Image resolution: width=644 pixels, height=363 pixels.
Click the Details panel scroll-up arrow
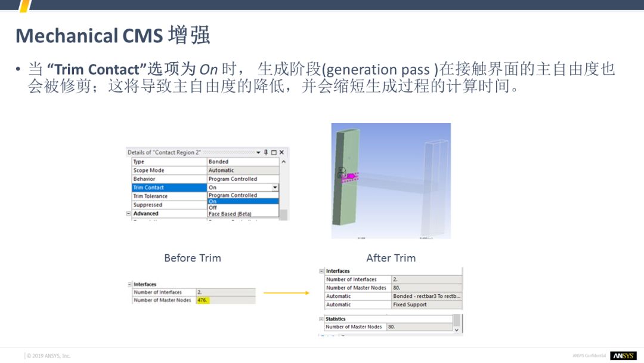coord(283,162)
